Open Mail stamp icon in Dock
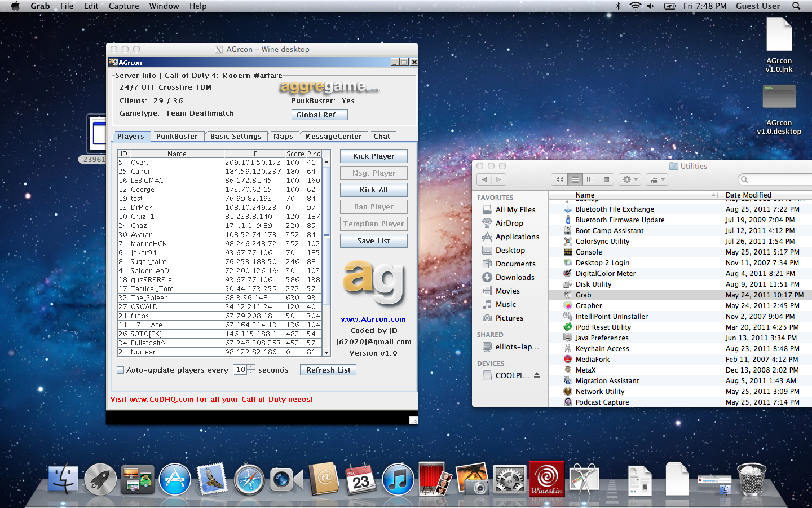 point(212,479)
